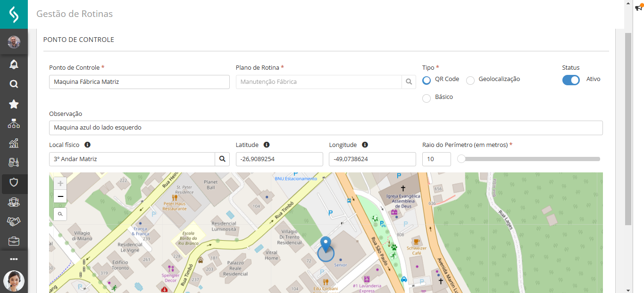The height and width of the screenshot is (293, 644).
Task: Open the analytics chart icon in sidebar
Action: click(x=14, y=143)
